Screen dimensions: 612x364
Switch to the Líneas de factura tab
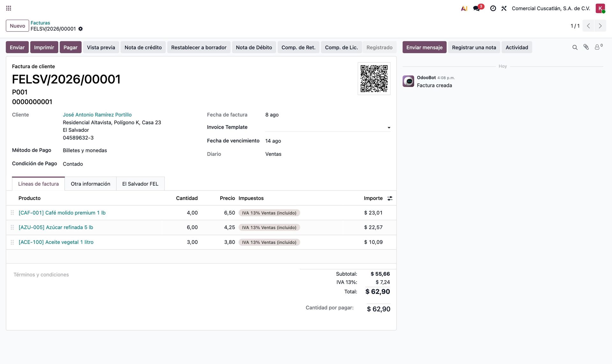[38, 184]
